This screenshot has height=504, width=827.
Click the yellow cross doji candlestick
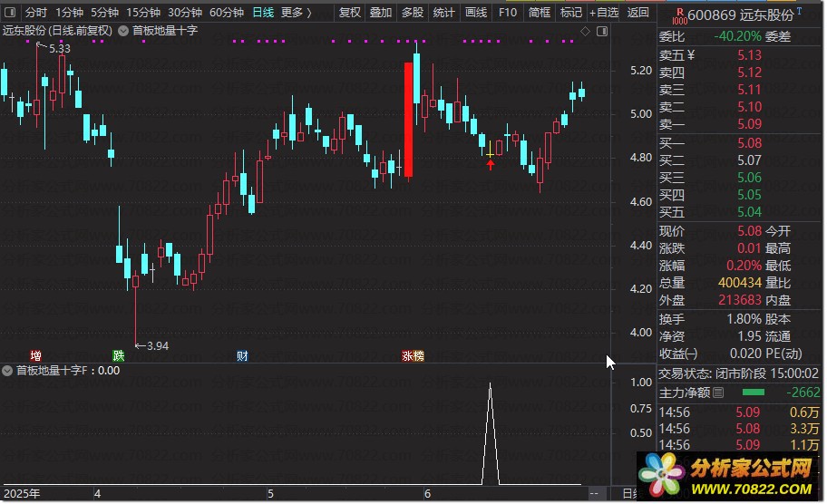coord(490,150)
